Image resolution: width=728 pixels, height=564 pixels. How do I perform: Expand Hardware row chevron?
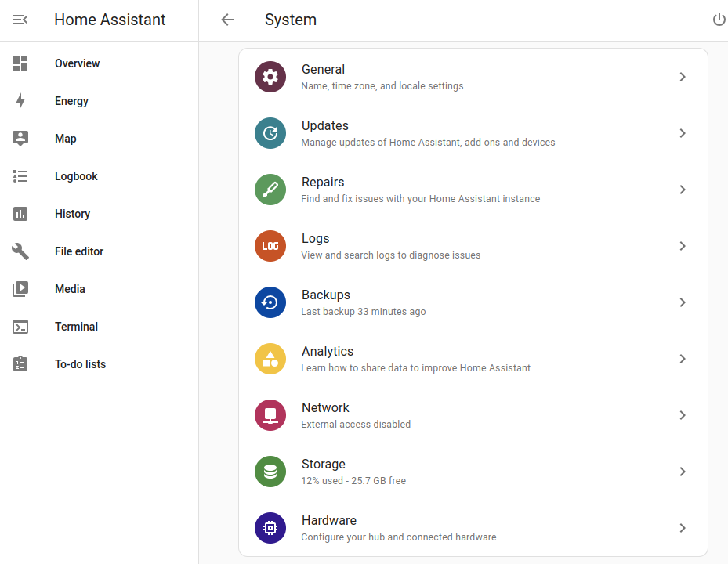[683, 528]
